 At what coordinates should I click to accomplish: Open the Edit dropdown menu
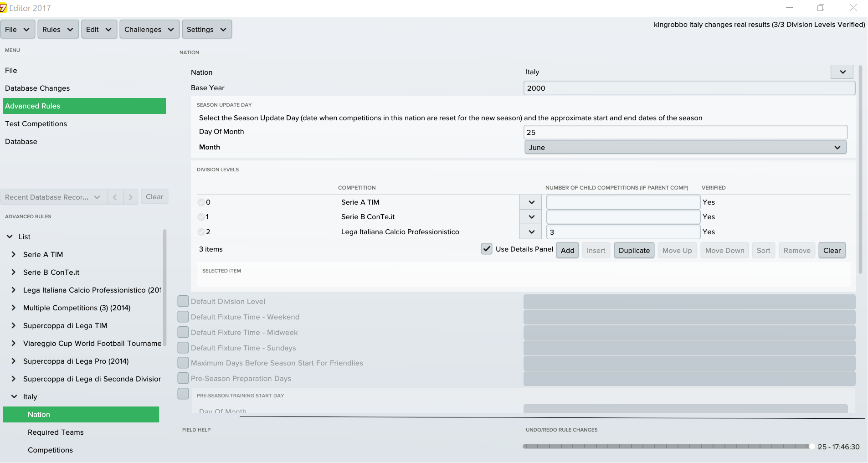pyautogui.click(x=99, y=29)
